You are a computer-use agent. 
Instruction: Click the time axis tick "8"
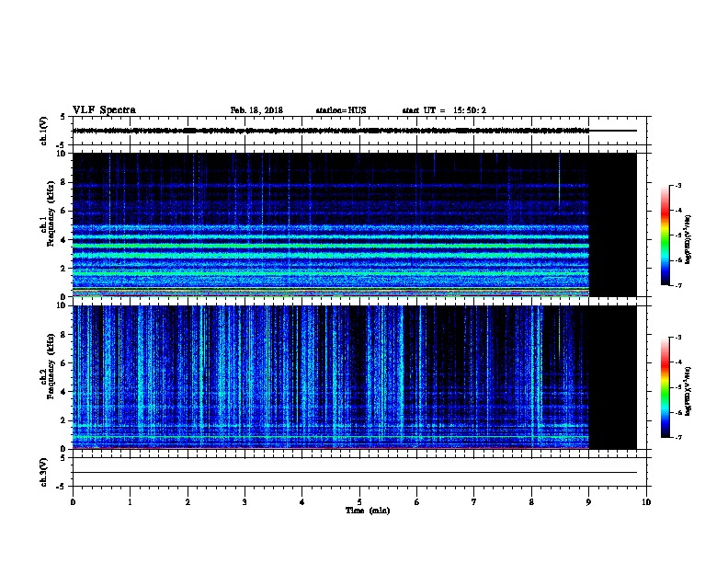pyautogui.click(x=531, y=501)
